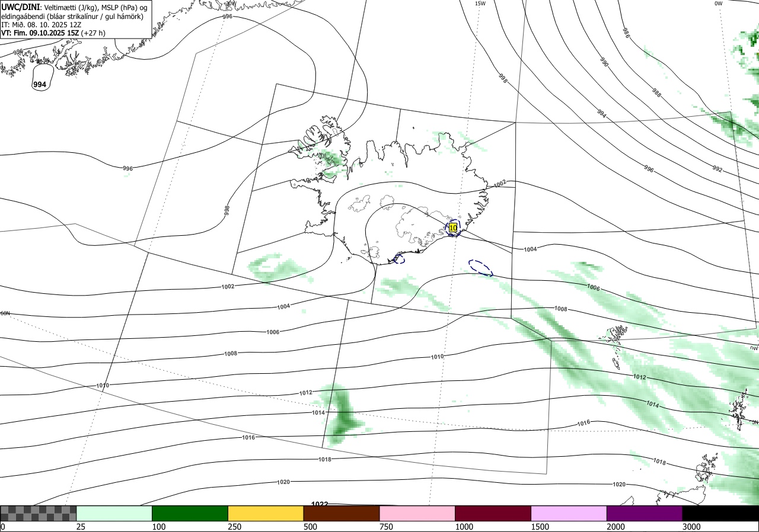This screenshot has height=532, width=759.
Task: Click the dark green 100–250 legend swatch
Action: (190, 513)
